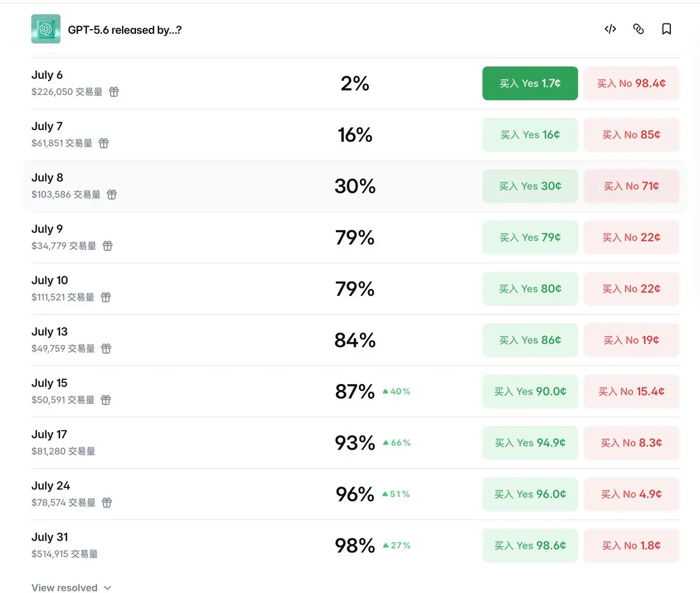Bookmark the GPT-5.6 market
700x593 pixels.
(666, 29)
